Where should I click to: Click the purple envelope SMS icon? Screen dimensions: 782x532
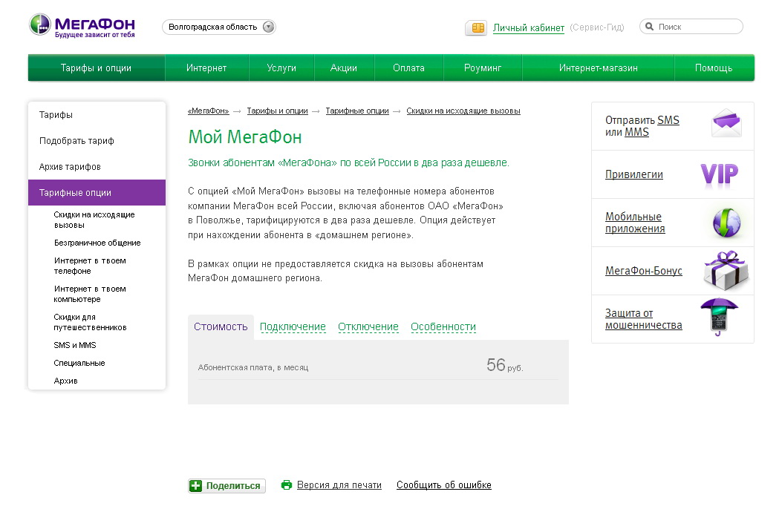point(726,123)
